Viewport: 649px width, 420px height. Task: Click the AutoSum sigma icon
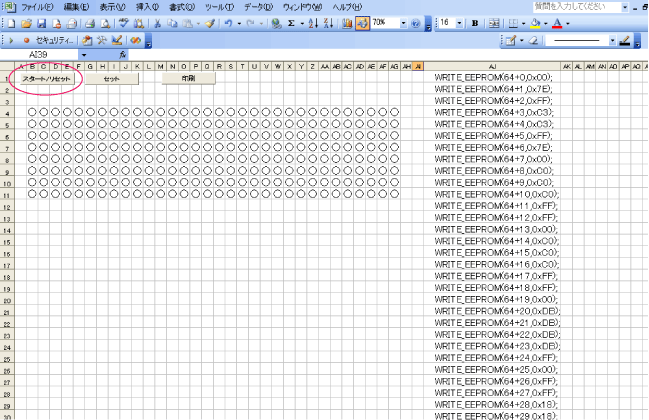(291, 22)
